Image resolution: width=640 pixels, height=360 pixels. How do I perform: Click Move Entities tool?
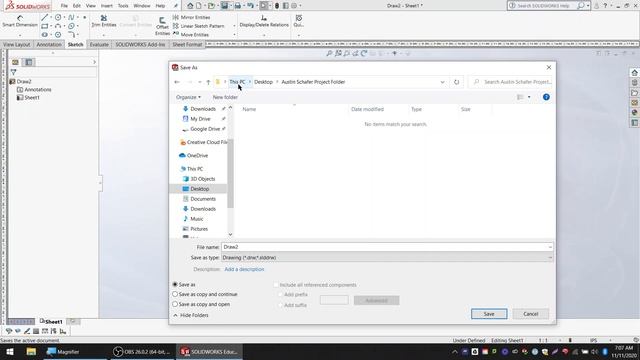[x=191, y=34]
